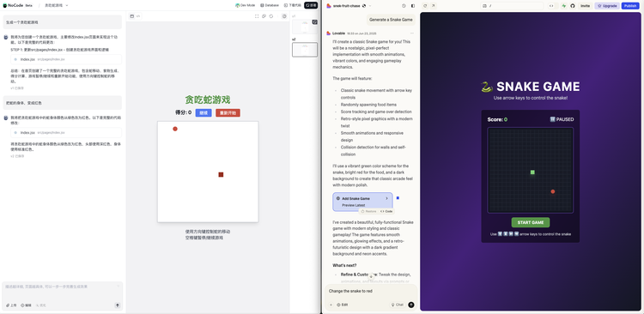This screenshot has height=314, width=644.
Task: Open Dev Mode in the NoCode header
Action: click(246, 5)
